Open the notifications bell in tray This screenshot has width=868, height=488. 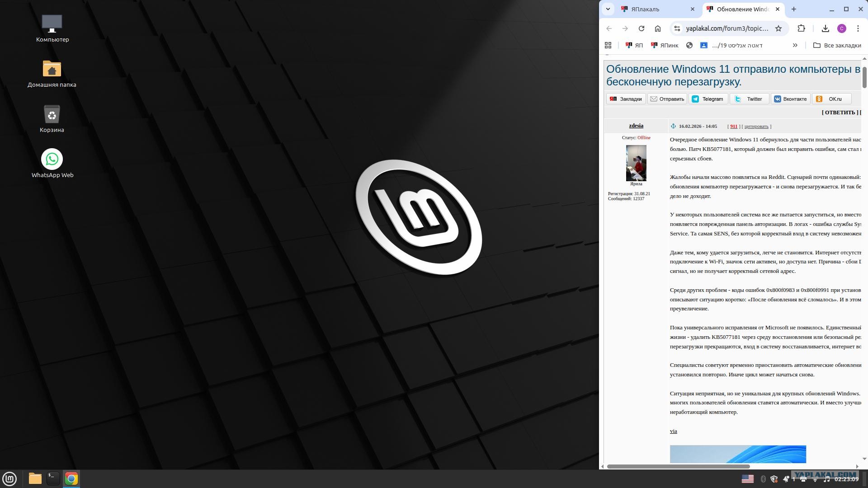[x=786, y=479]
